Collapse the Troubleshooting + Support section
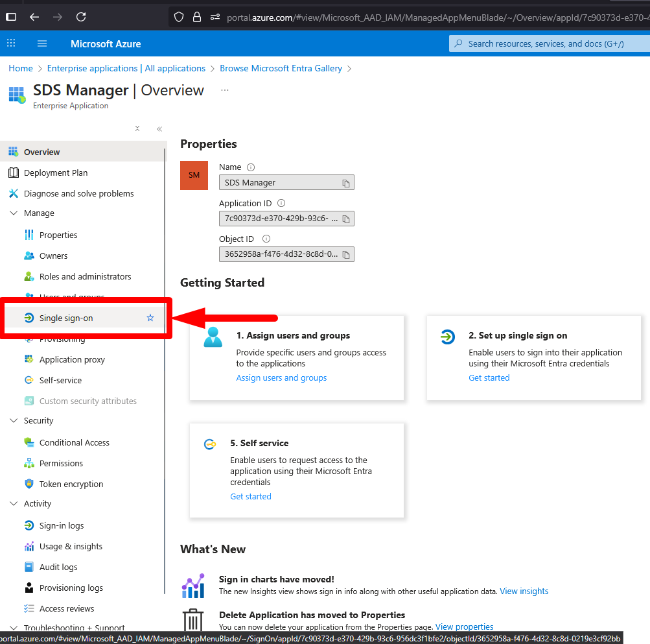 (x=14, y=628)
